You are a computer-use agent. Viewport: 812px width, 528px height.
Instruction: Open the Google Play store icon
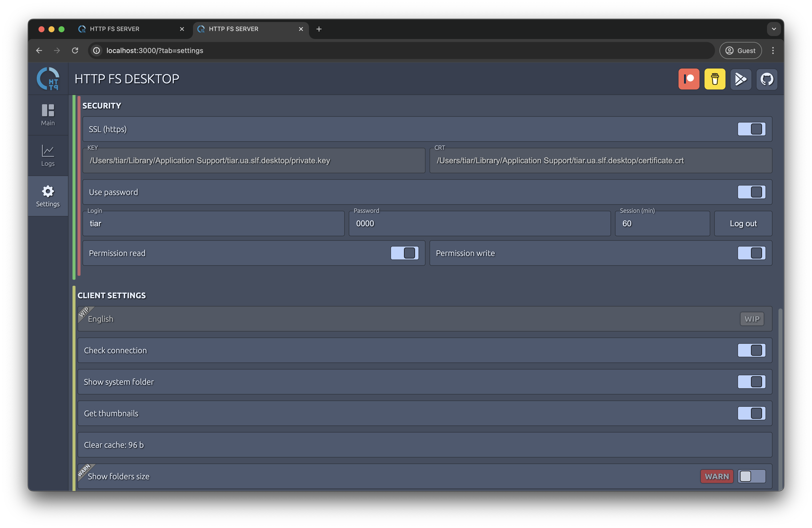tap(741, 79)
